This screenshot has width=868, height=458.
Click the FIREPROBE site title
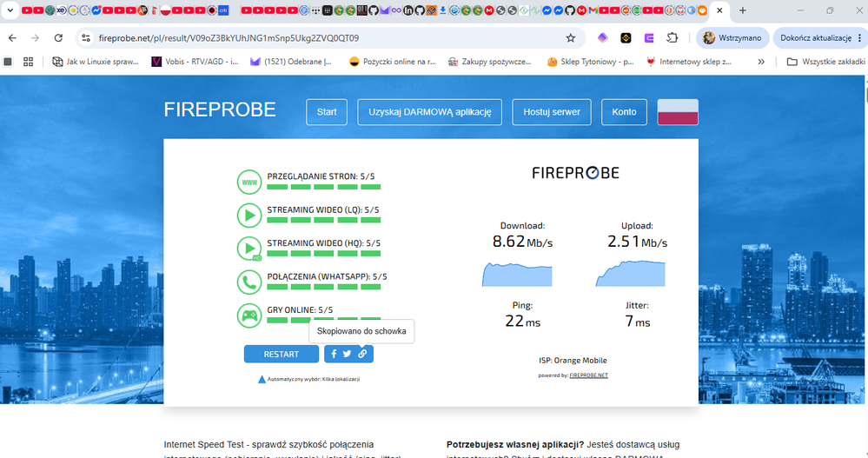coord(220,110)
